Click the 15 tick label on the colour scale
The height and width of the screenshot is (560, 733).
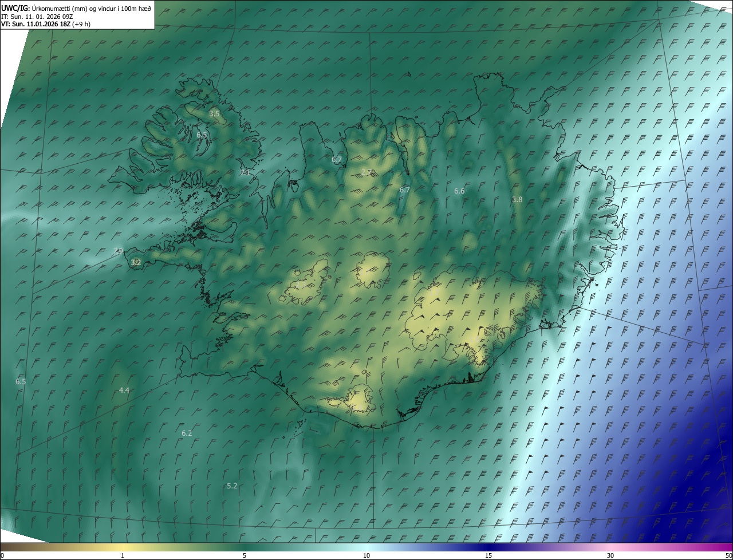tap(488, 555)
